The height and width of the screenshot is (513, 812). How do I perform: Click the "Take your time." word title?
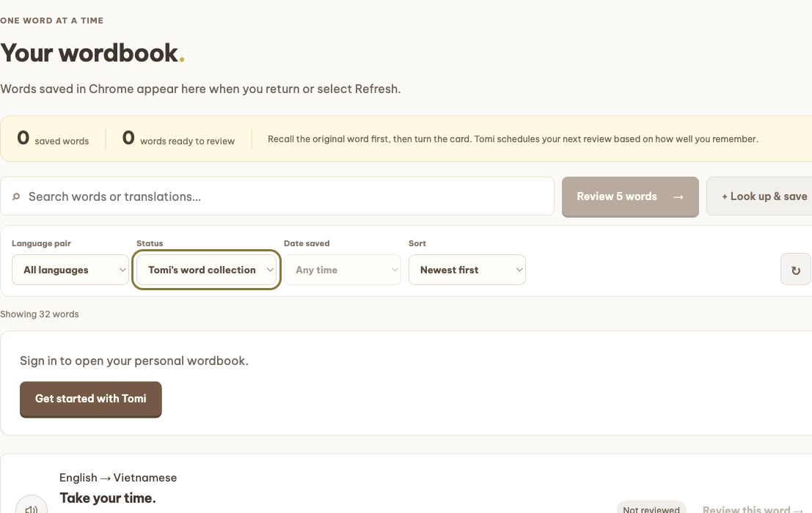click(107, 498)
